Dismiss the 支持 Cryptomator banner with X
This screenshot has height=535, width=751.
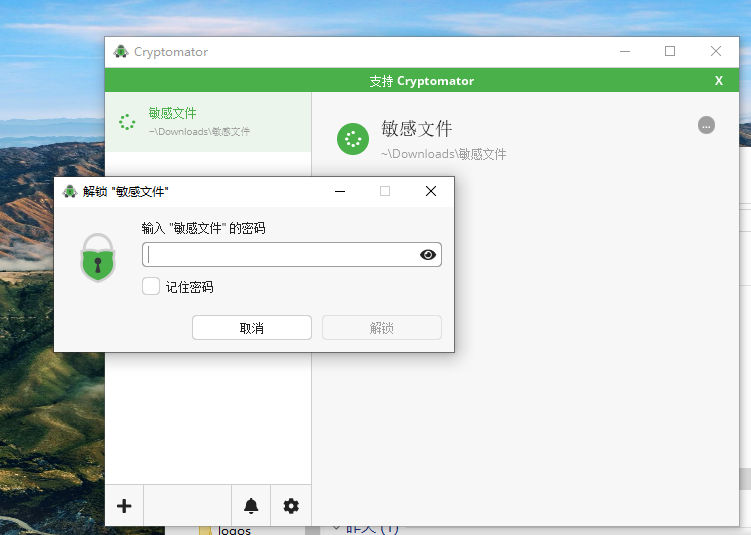click(718, 80)
